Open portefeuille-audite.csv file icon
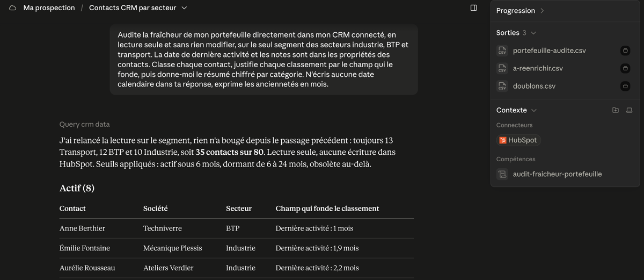The width and height of the screenshot is (644, 280). click(502, 51)
